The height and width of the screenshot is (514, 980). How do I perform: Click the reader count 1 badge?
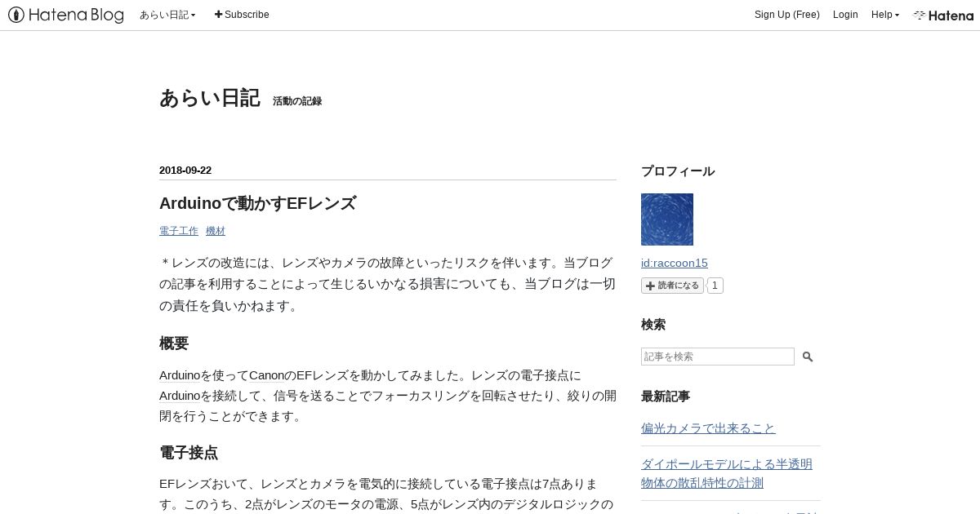click(x=715, y=286)
